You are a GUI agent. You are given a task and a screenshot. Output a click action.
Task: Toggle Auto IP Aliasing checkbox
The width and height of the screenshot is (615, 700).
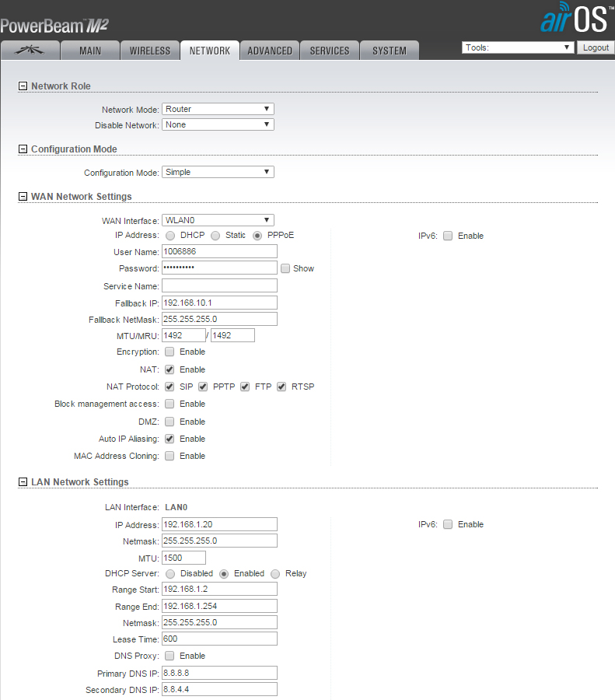[169, 439]
